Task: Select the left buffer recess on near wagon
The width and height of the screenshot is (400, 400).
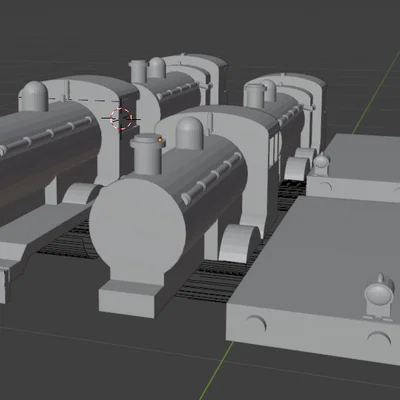Action: pos(256,323)
